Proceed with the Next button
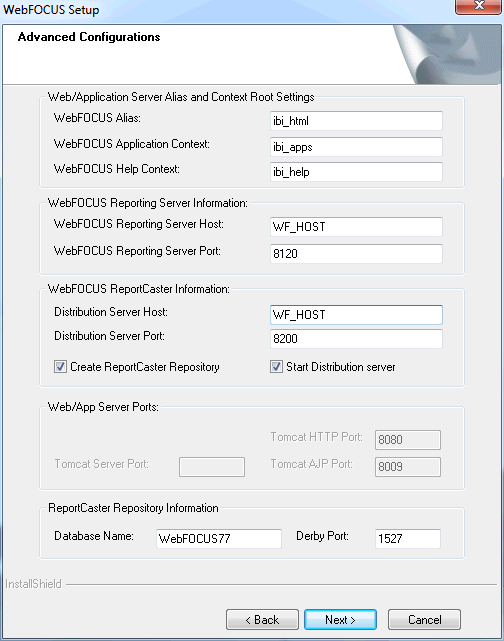504x641 pixels. point(340,620)
